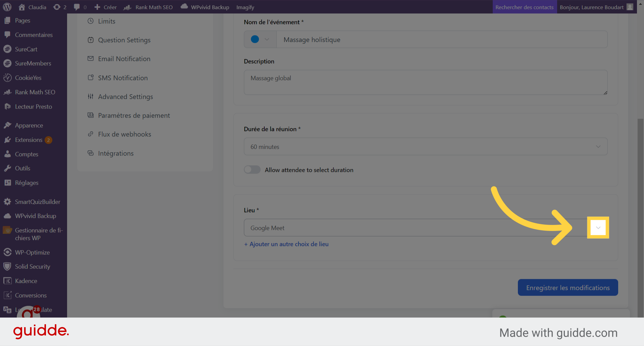Click the updates icon showing 2
This screenshot has width=644, height=346.
(57, 7)
